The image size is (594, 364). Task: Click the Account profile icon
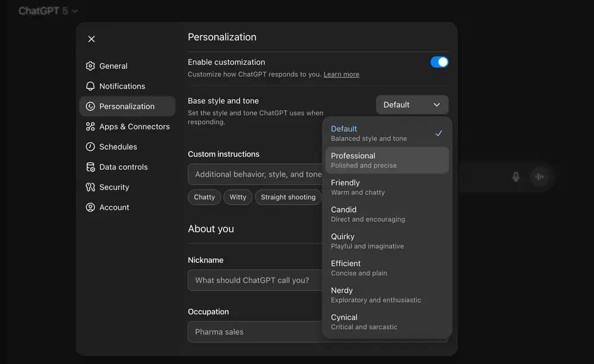click(90, 207)
